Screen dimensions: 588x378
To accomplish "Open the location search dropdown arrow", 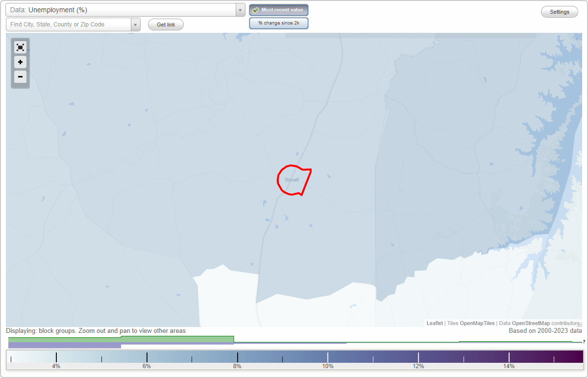I will point(136,25).
